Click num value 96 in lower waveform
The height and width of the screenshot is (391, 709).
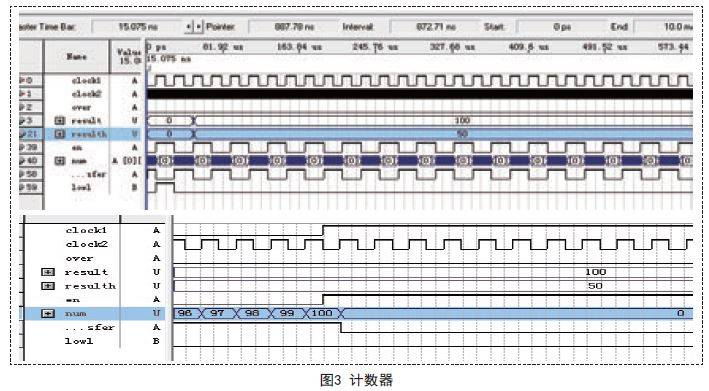[184, 313]
